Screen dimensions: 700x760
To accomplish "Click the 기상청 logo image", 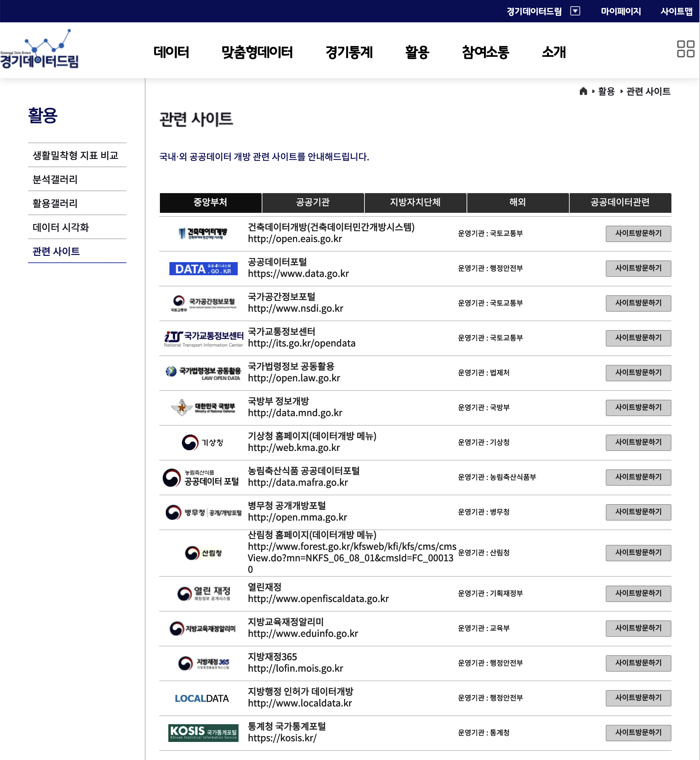I will pos(203,442).
